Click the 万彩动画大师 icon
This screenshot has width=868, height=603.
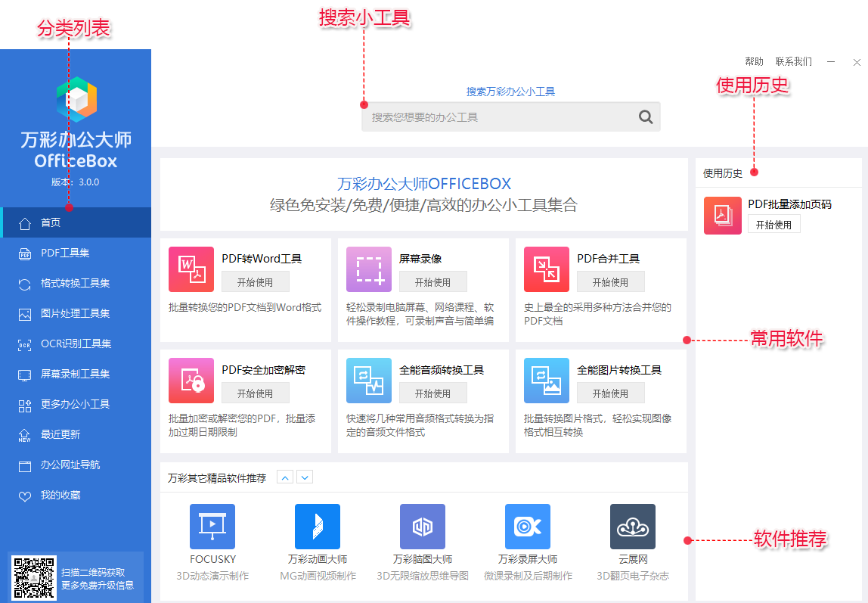pyautogui.click(x=318, y=527)
